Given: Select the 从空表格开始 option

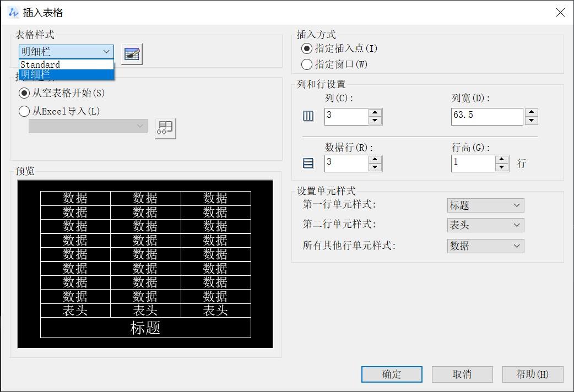Looking at the screenshot, I should (x=23, y=94).
